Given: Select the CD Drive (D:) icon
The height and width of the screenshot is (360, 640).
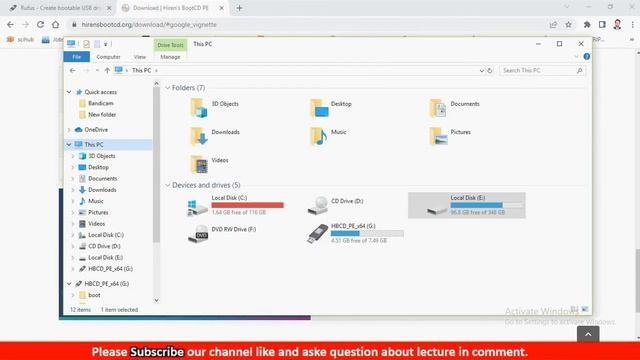Looking at the screenshot, I should click(318, 205).
